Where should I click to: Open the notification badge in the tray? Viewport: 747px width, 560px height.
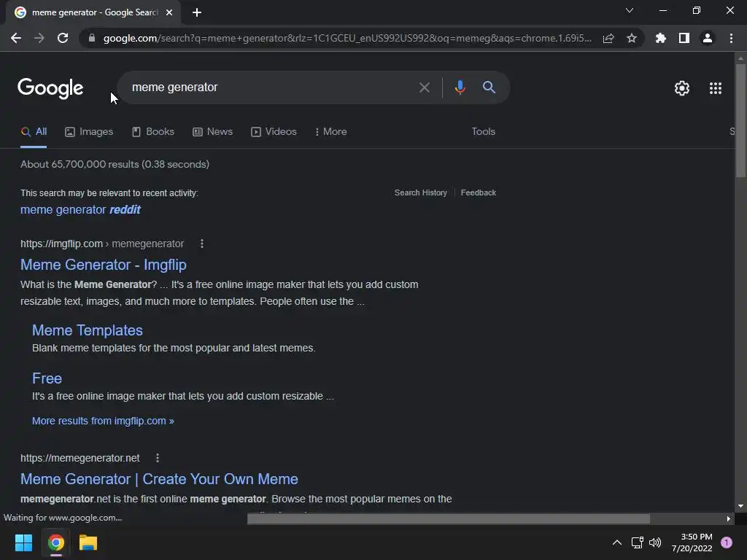(727, 542)
